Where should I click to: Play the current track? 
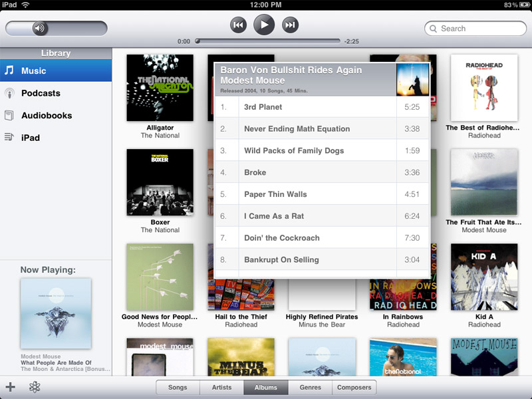pyautogui.click(x=264, y=25)
